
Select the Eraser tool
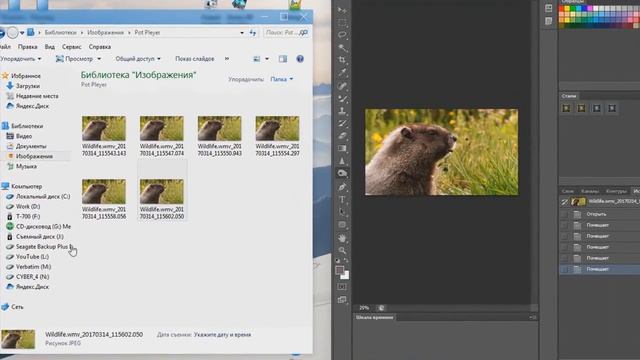(342, 136)
